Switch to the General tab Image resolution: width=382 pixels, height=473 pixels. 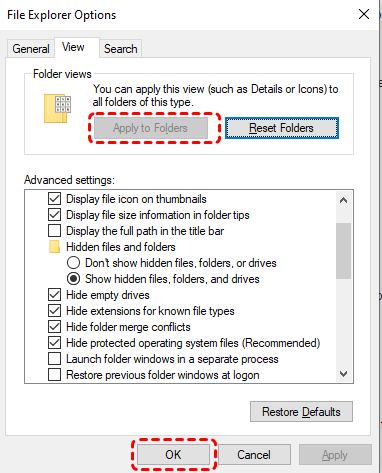click(x=31, y=49)
